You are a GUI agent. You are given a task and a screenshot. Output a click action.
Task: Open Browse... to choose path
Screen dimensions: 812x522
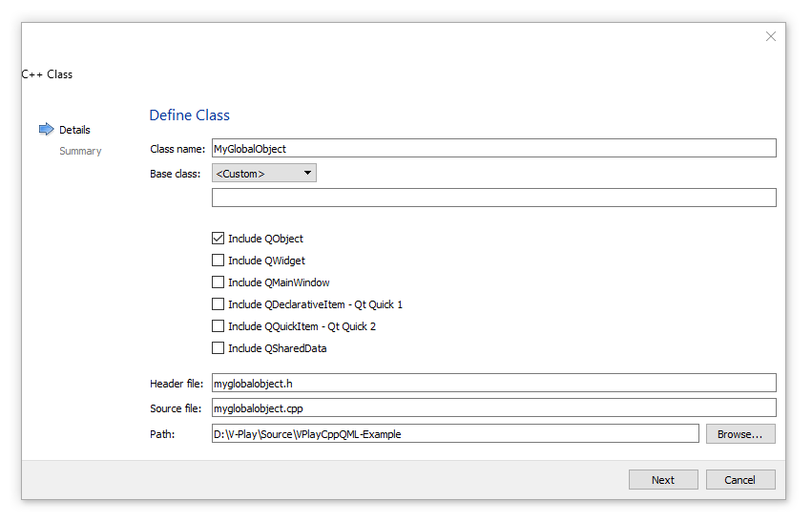pyautogui.click(x=740, y=434)
